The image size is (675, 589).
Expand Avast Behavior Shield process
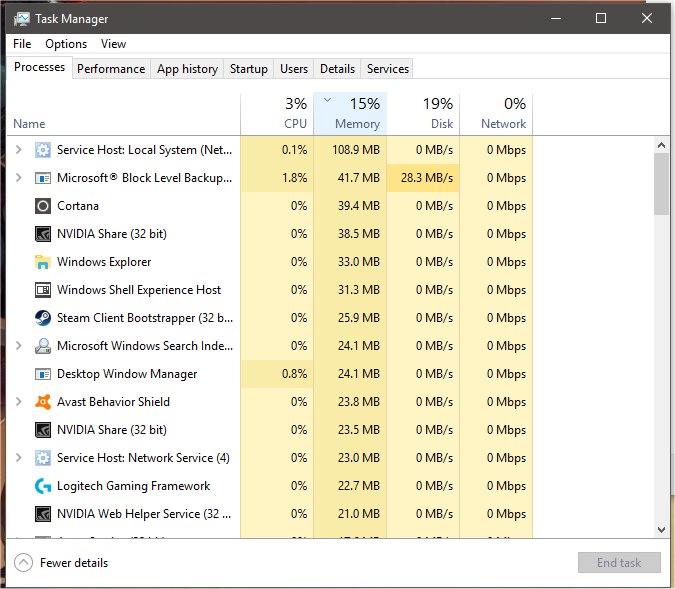tap(19, 402)
